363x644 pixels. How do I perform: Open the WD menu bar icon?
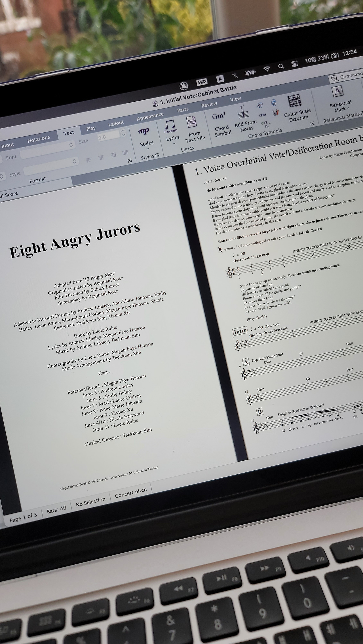point(202,82)
